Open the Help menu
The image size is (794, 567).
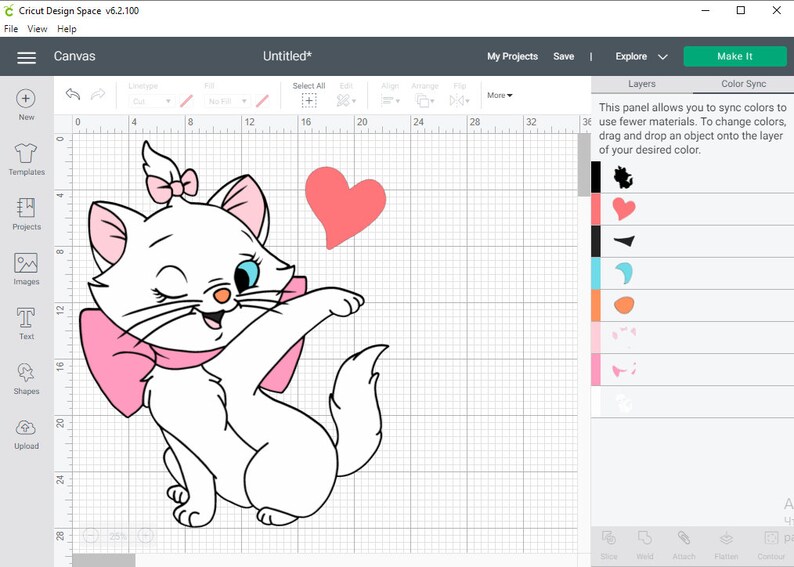click(66, 29)
